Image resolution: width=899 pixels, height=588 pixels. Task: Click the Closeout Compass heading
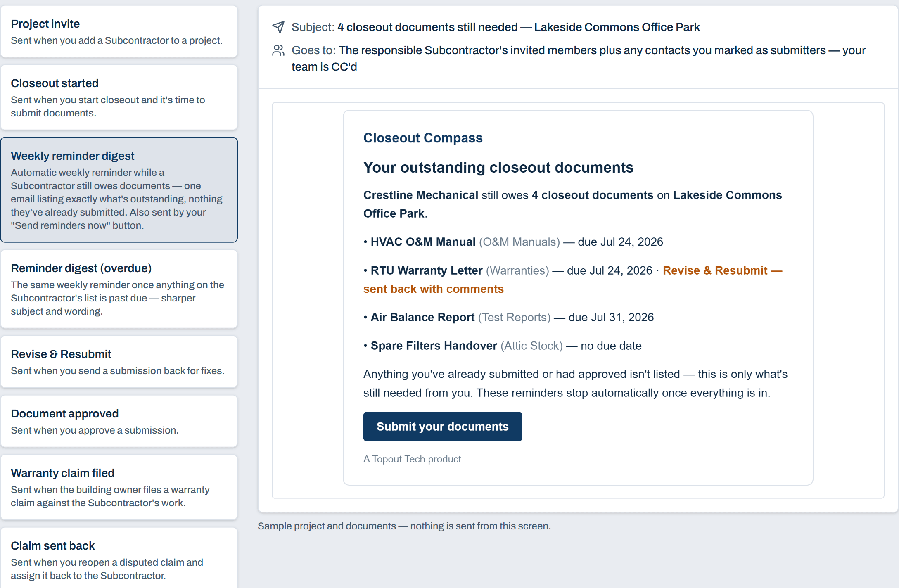coord(423,138)
